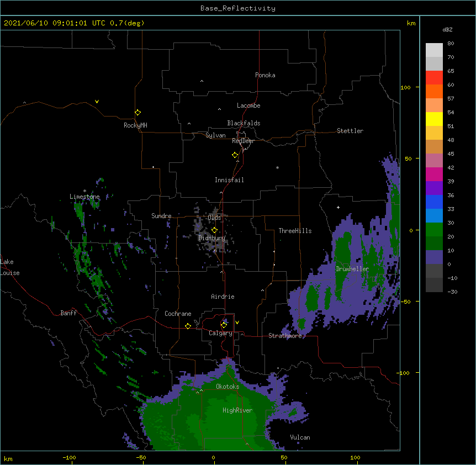Click the Innisfail city label

tap(229, 180)
